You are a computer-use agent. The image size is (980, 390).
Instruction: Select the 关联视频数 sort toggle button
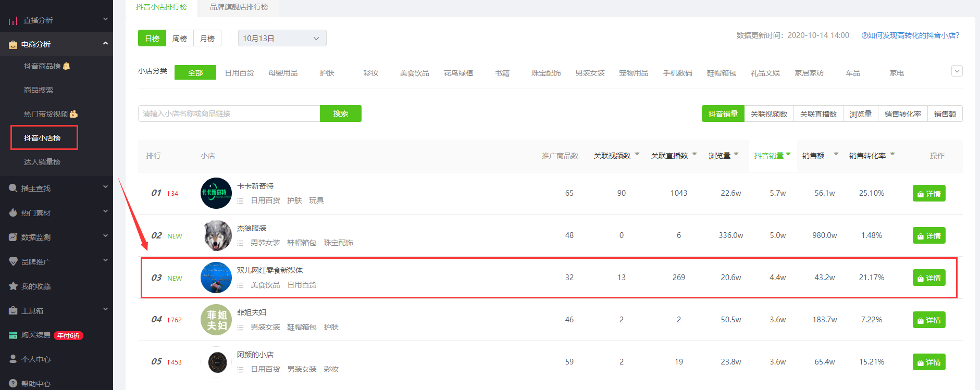[x=769, y=114]
